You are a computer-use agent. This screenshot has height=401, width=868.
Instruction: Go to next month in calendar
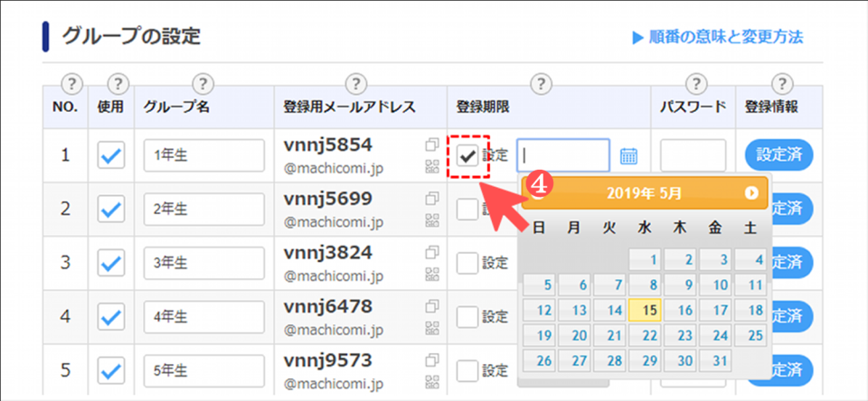(751, 192)
